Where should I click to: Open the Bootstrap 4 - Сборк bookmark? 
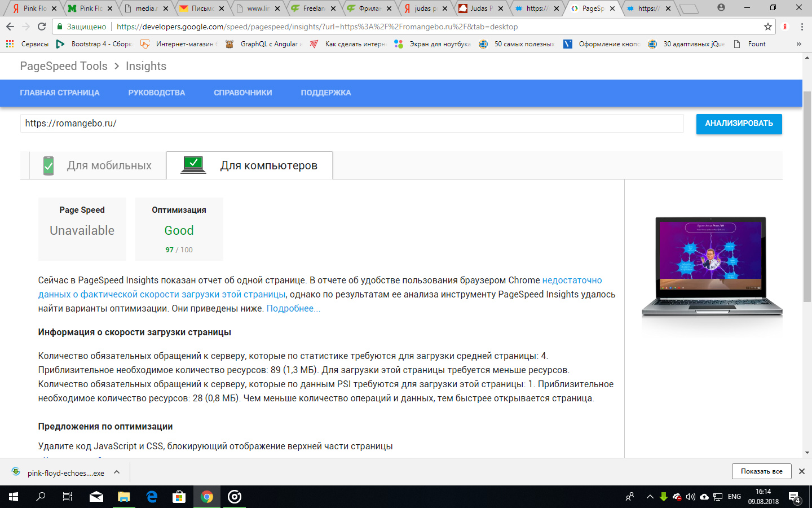(x=94, y=44)
